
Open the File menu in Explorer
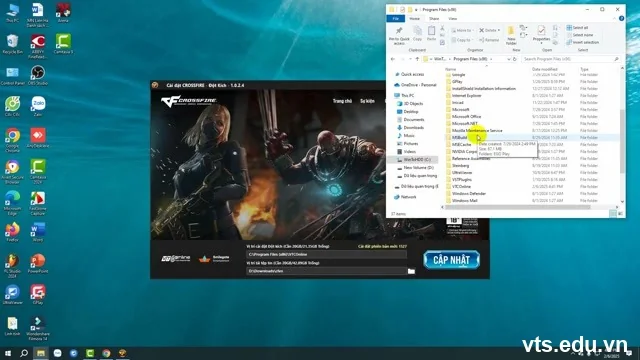click(396, 19)
